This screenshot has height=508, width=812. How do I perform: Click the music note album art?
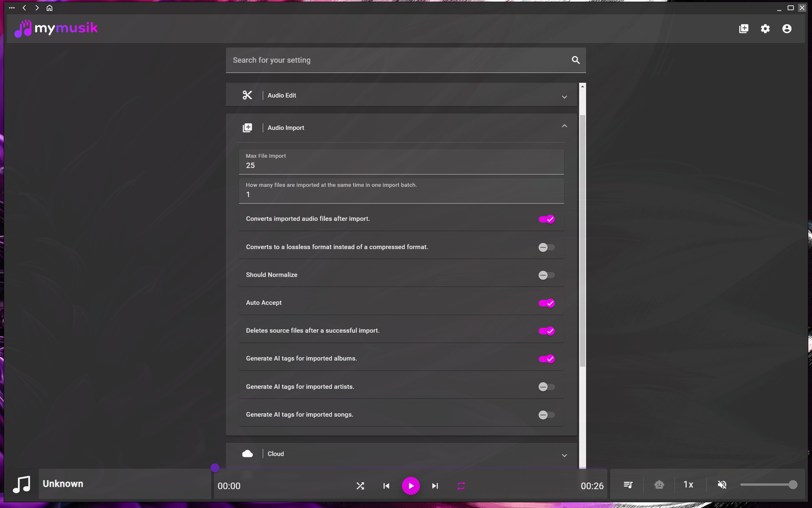click(x=21, y=485)
